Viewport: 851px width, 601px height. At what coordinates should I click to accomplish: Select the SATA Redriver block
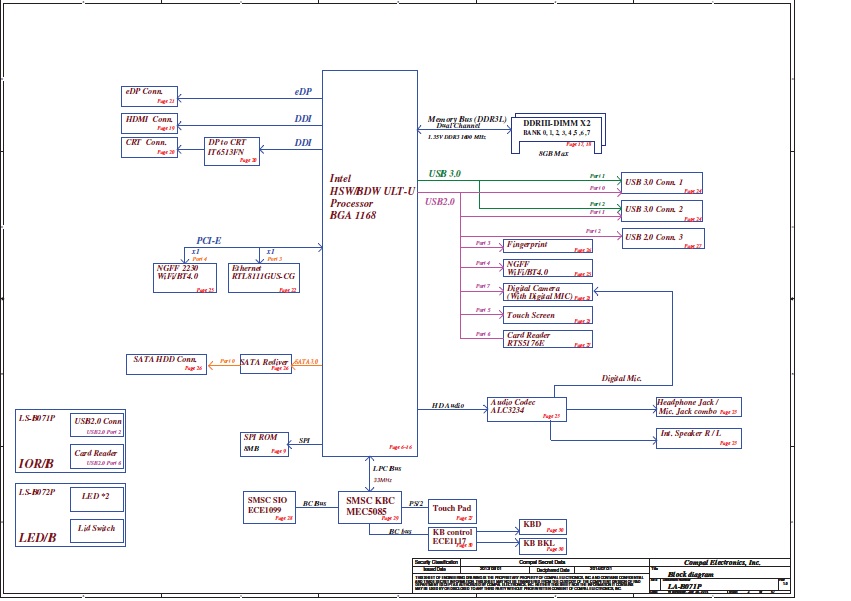[x=265, y=363]
